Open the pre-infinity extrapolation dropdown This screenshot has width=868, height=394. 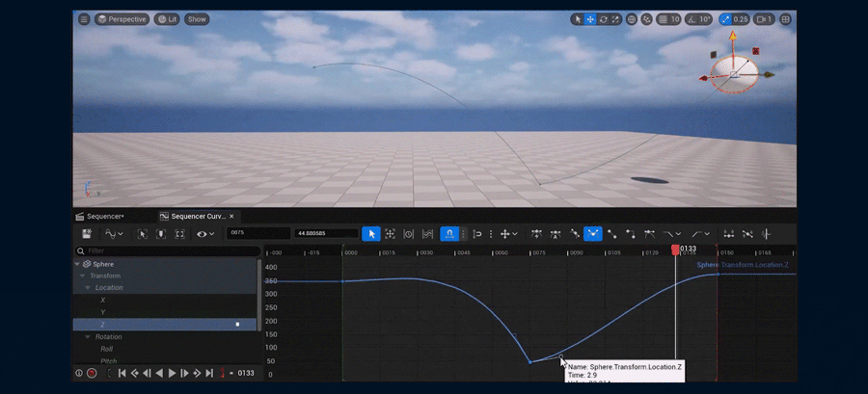[x=671, y=234]
